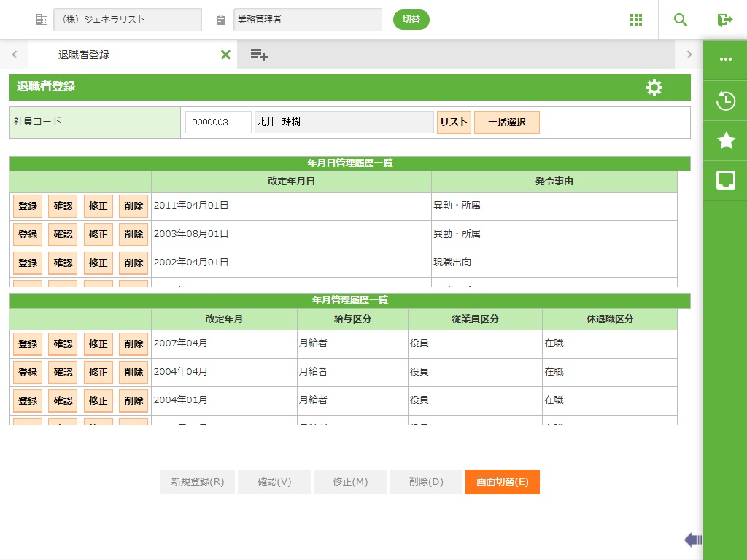Open the inbox tray icon in sidebar
Image resolution: width=747 pixels, height=560 pixels.
tap(726, 180)
